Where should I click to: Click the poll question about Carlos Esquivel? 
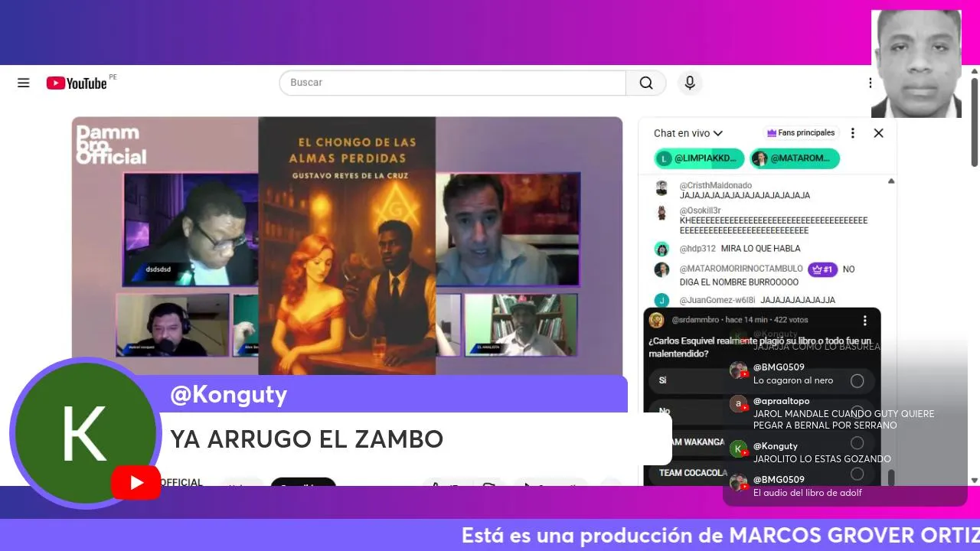pyautogui.click(x=759, y=347)
